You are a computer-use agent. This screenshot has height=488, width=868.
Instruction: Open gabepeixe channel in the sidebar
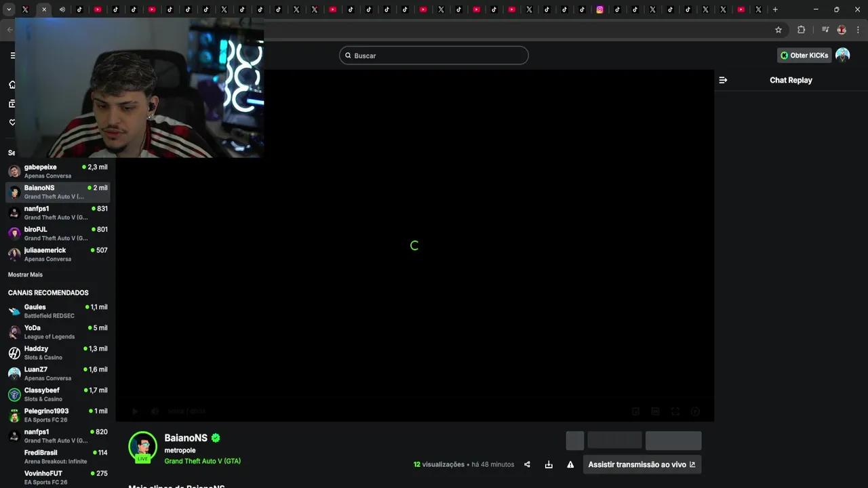pos(58,171)
